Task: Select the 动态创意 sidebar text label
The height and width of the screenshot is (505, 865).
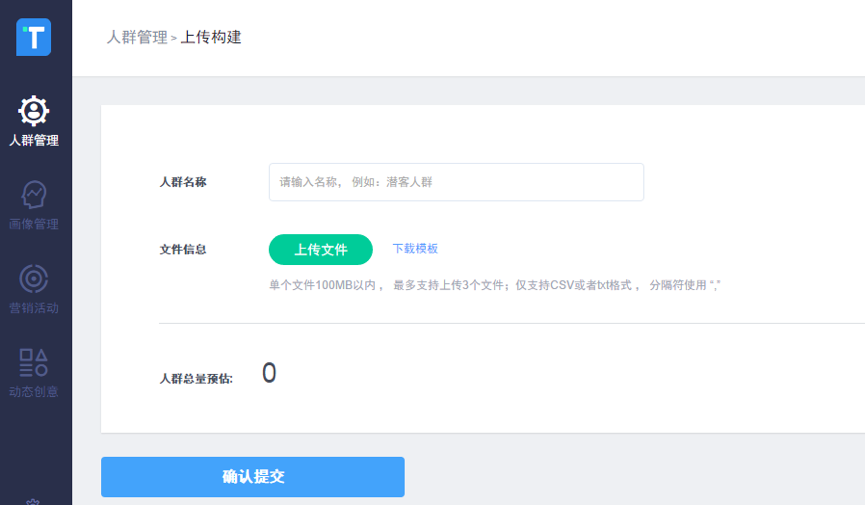Action: click(x=34, y=392)
